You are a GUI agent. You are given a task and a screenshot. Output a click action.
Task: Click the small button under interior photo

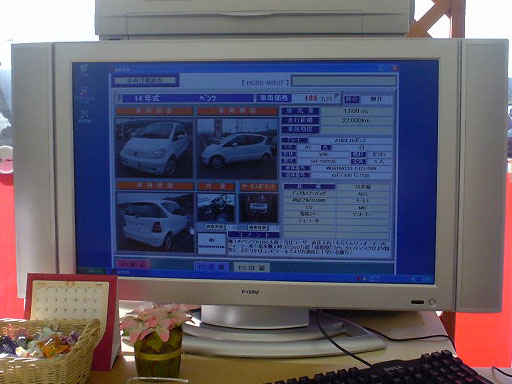(214, 227)
